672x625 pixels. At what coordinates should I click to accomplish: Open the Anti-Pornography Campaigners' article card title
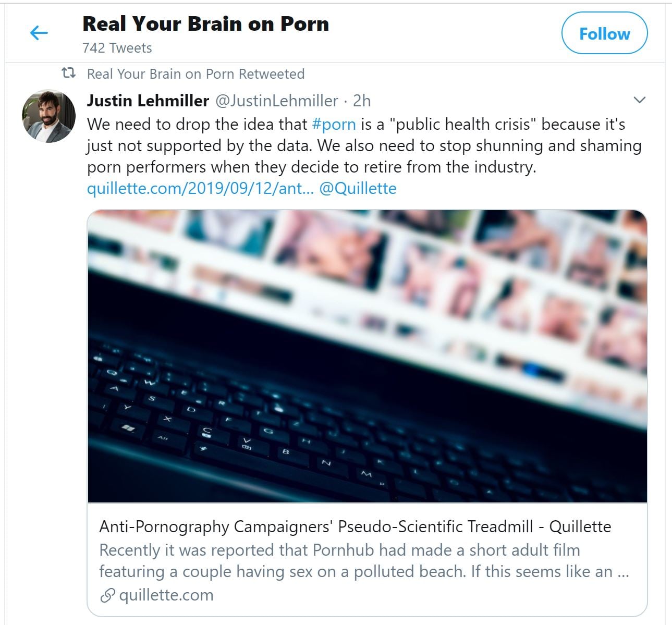(x=355, y=526)
